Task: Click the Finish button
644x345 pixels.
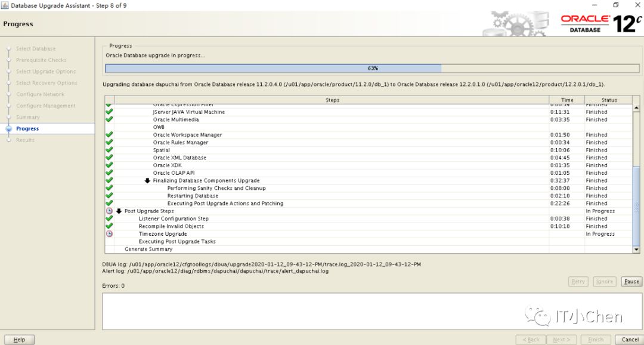Action: (x=596, y=340)
